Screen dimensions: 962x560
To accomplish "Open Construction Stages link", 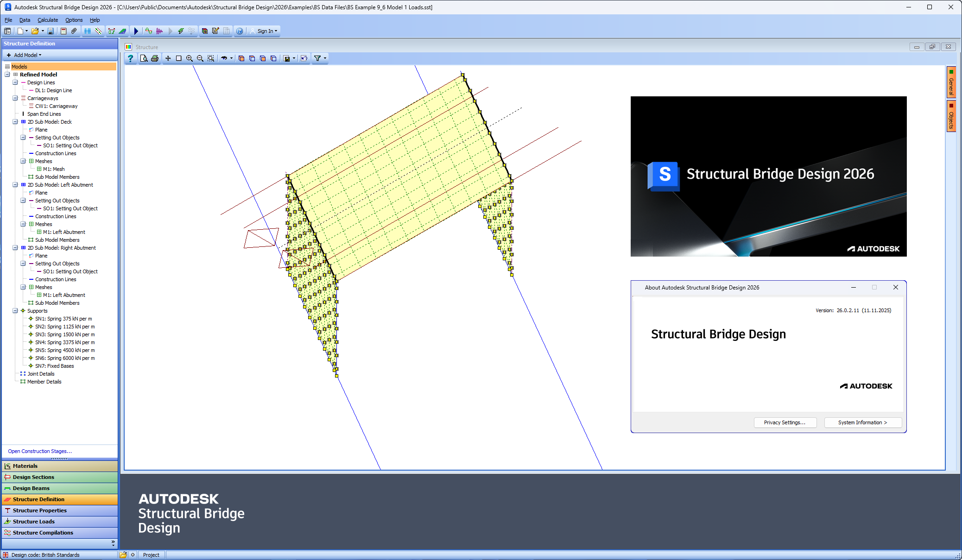I will pos(39,451).
